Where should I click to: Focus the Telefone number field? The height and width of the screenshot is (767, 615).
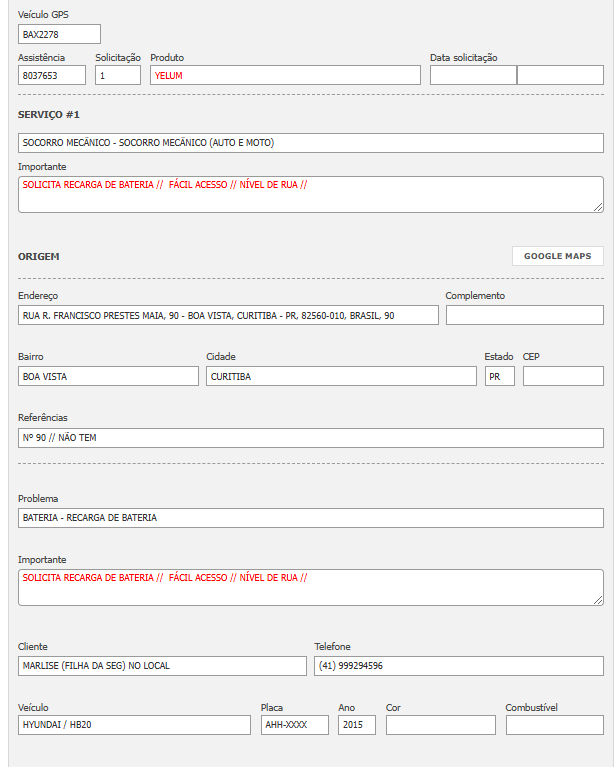tap(458, 666)
